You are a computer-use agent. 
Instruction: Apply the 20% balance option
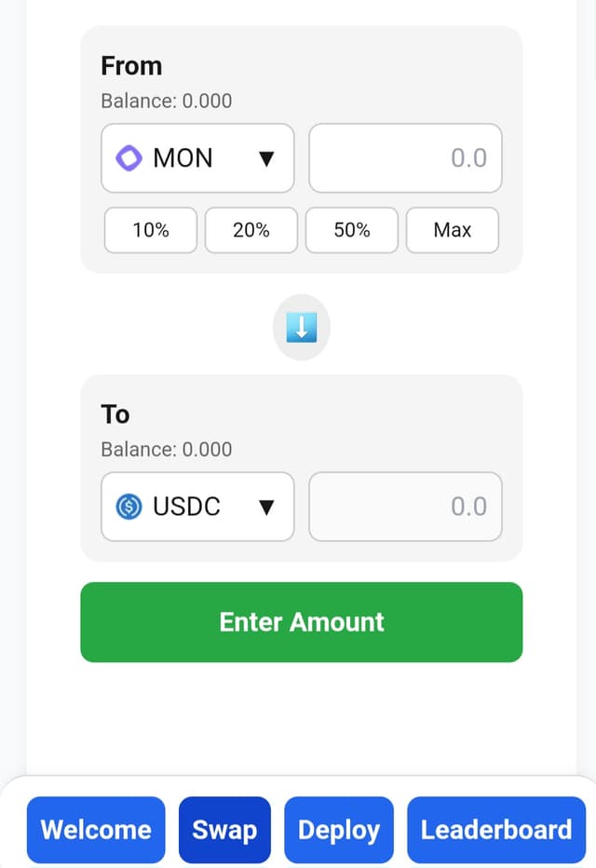tap(251, 230)
